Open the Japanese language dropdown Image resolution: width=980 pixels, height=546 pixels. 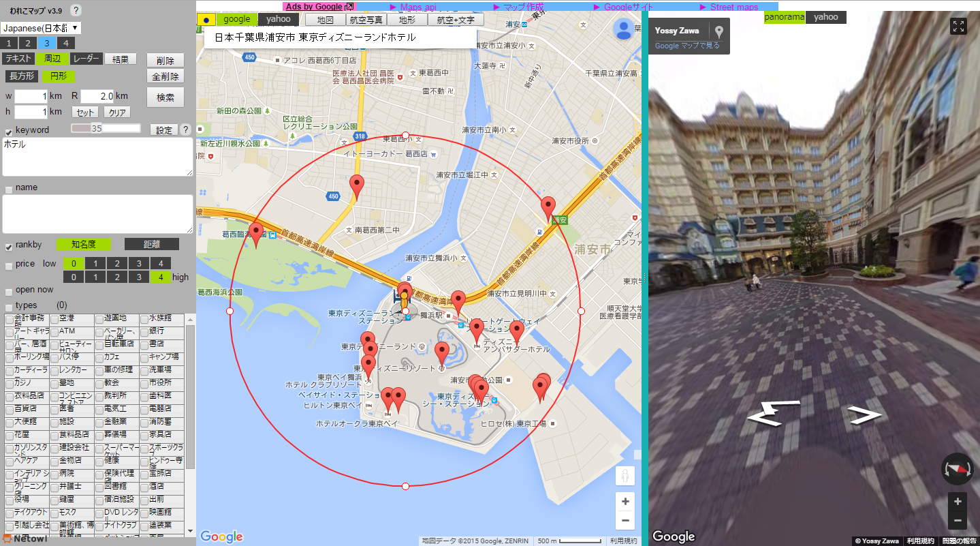click(x=41, y=28)
